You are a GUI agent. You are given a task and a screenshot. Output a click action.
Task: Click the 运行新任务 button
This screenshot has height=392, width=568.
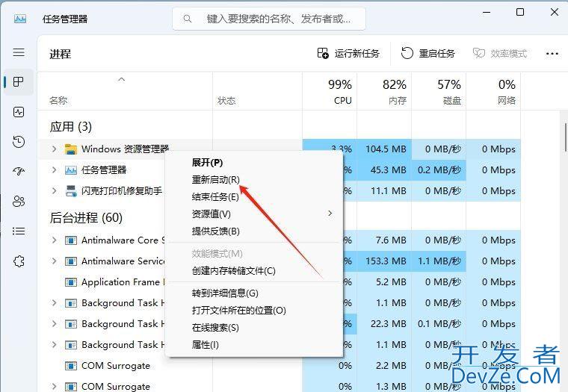click(x=348, y=54)
